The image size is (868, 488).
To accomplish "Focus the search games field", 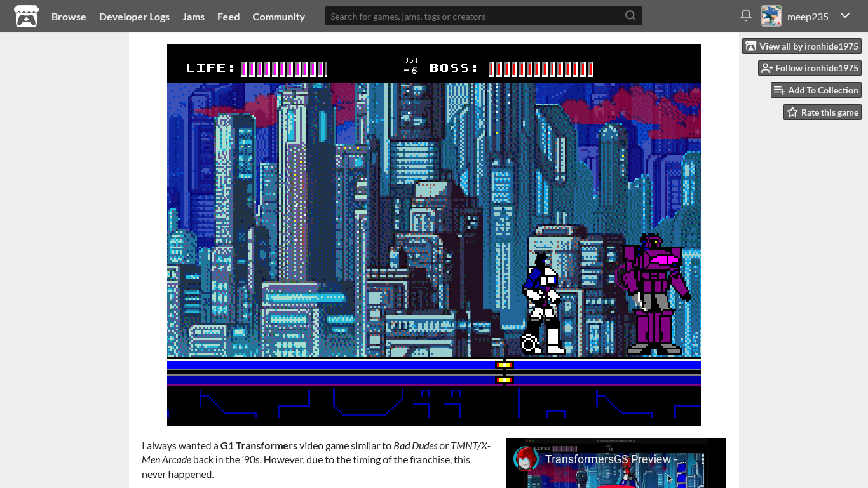I will 483,16.
